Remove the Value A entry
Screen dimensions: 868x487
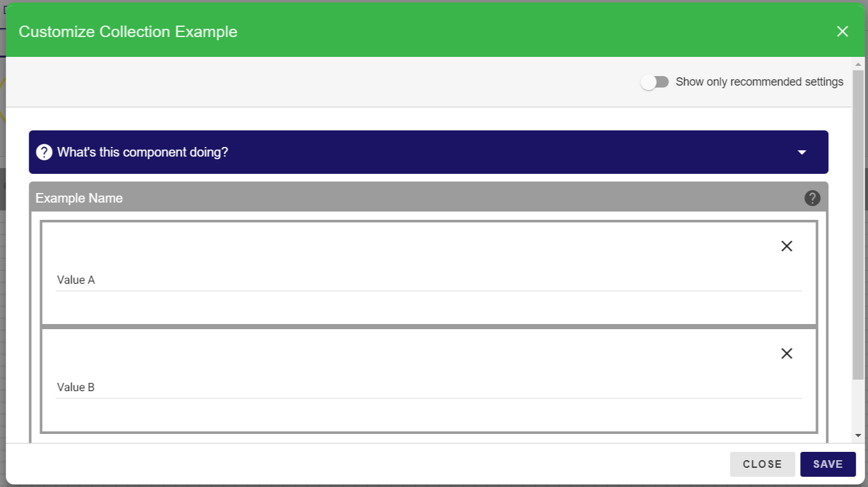[786, 246]
